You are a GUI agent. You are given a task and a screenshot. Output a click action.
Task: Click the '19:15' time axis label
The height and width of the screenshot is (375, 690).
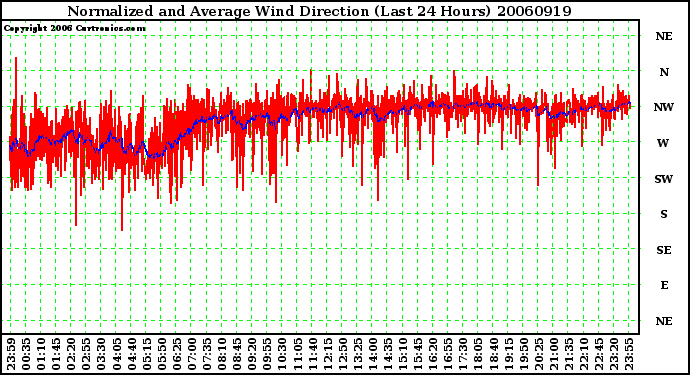[508, 354]
